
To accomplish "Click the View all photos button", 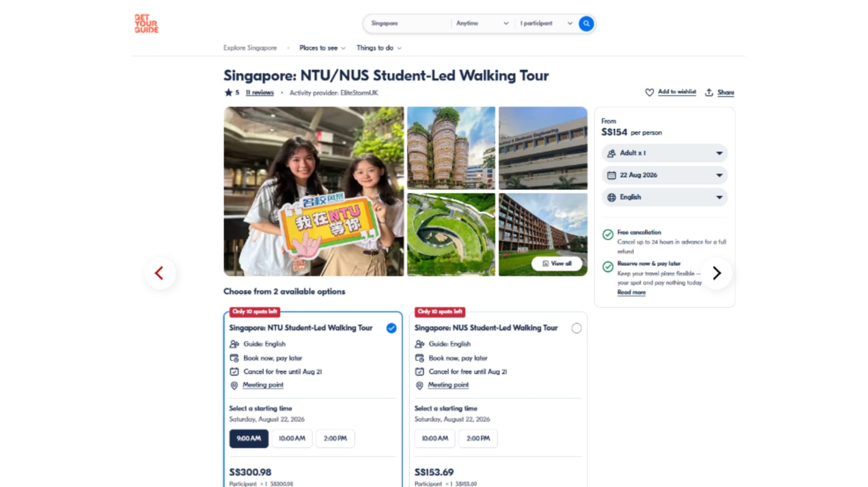I will tap(557, 263).
